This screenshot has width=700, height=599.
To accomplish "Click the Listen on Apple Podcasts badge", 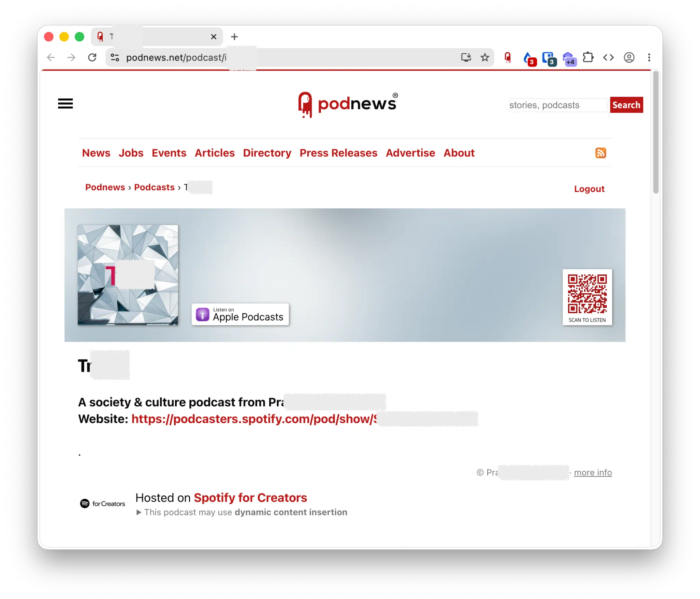I will [240, 314].
